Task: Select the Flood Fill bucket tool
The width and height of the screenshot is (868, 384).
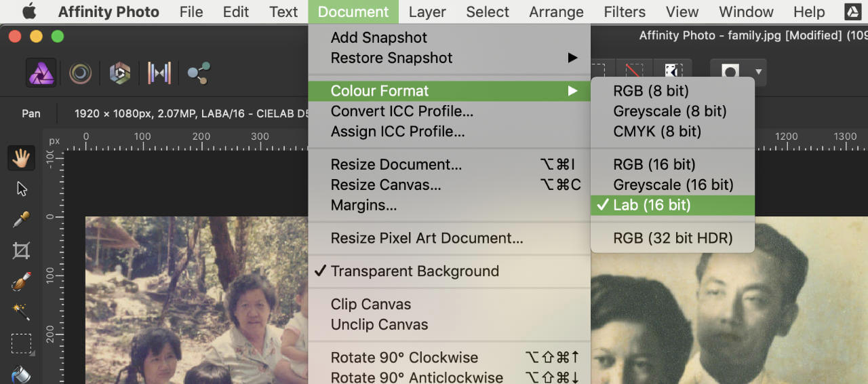Action: pyautogui.click(x=22, y=374)
